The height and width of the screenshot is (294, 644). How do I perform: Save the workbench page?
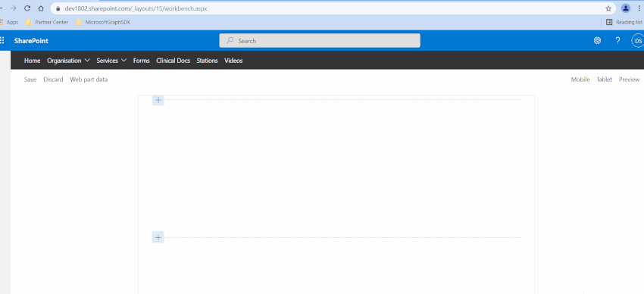[x=30, y=80]
